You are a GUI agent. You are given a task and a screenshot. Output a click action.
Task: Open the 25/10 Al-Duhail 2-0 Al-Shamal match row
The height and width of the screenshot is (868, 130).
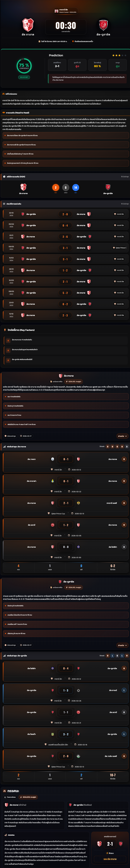pos(65,214)
